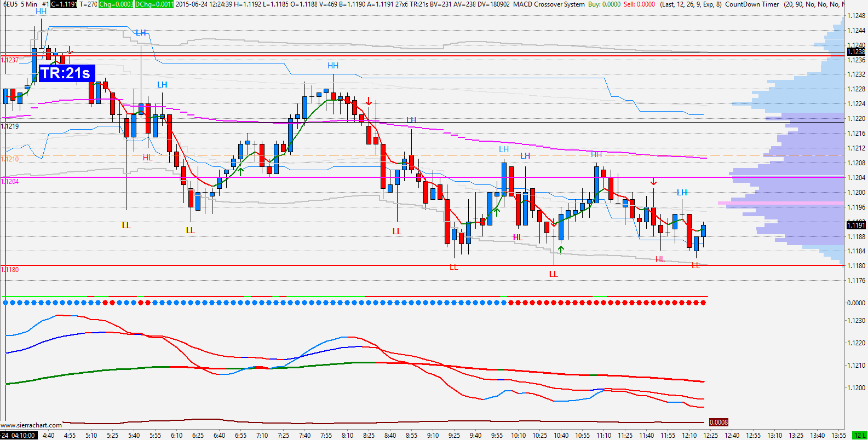Click the 13:55 time axis label

pos(839,436)
